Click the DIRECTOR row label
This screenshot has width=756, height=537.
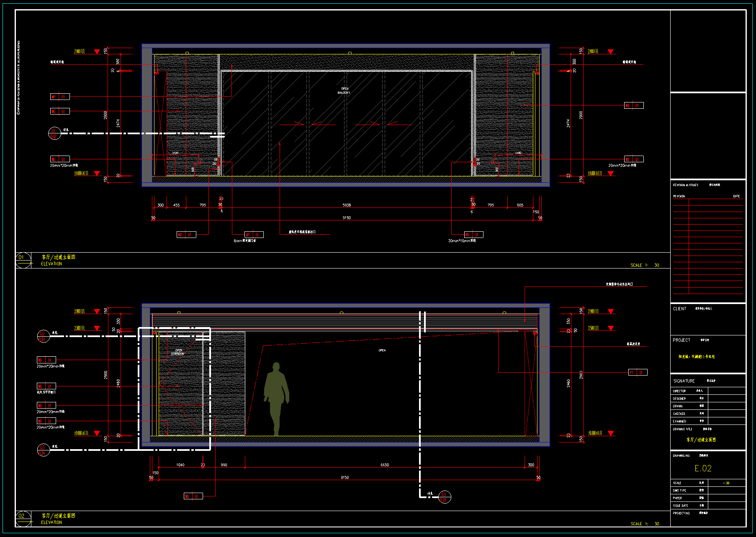click(x=679, y=391)
